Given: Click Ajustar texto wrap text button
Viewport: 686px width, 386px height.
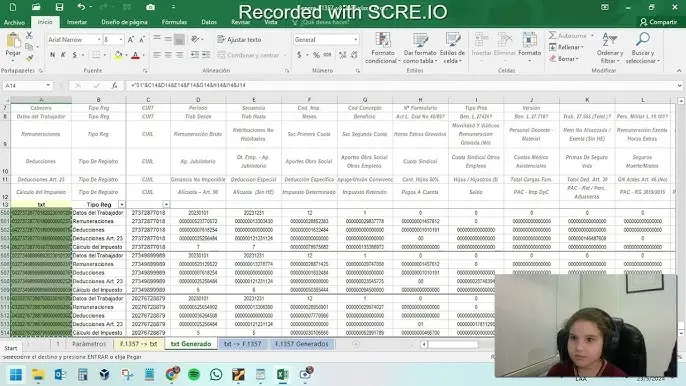Looking at the screenshot, I should click(x=239, y=40).
